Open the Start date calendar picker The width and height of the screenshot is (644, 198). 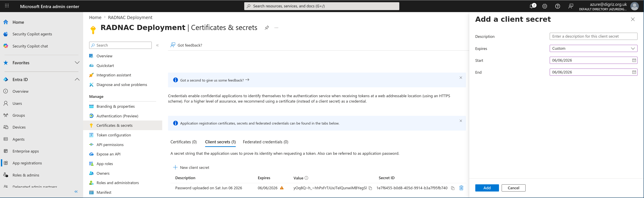click(634, 60)
